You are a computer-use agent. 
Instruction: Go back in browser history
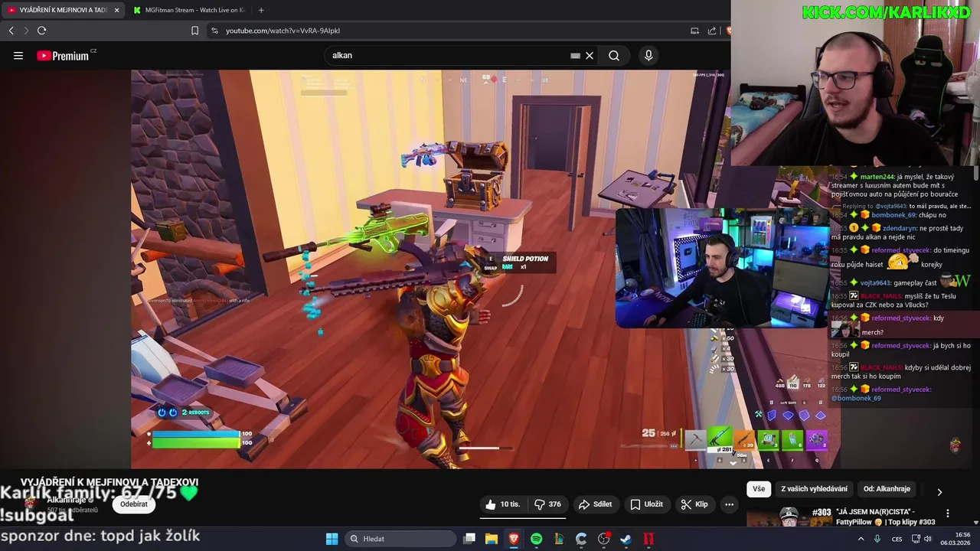pyautogui.click(x=11, y=31)
